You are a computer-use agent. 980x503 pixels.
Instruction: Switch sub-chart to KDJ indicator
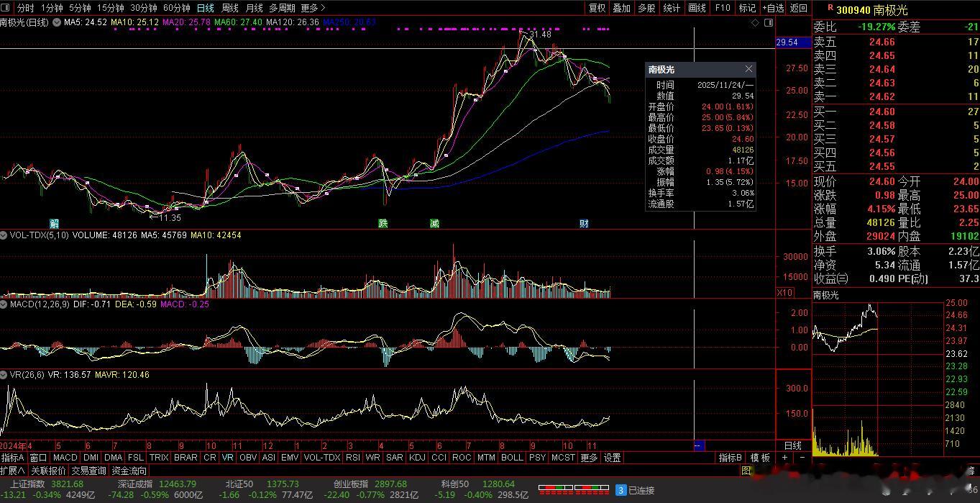coord(417,458)
